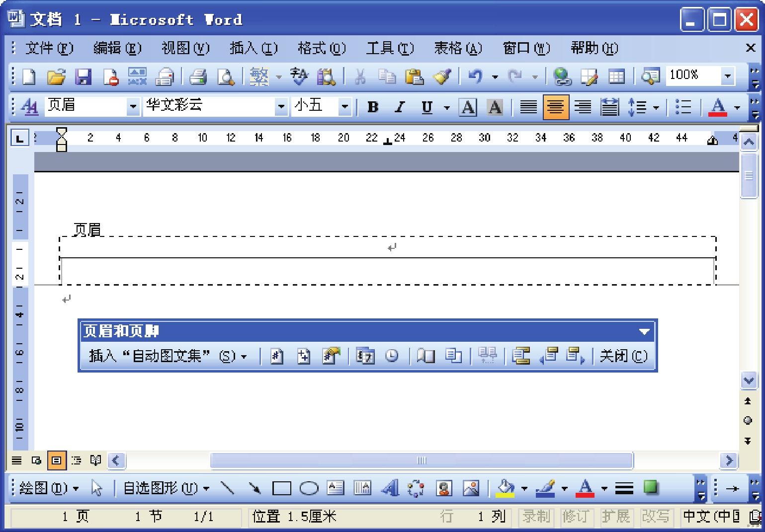Toggle 改写 overwrite mode in status bar

click(x=655, y=517)
